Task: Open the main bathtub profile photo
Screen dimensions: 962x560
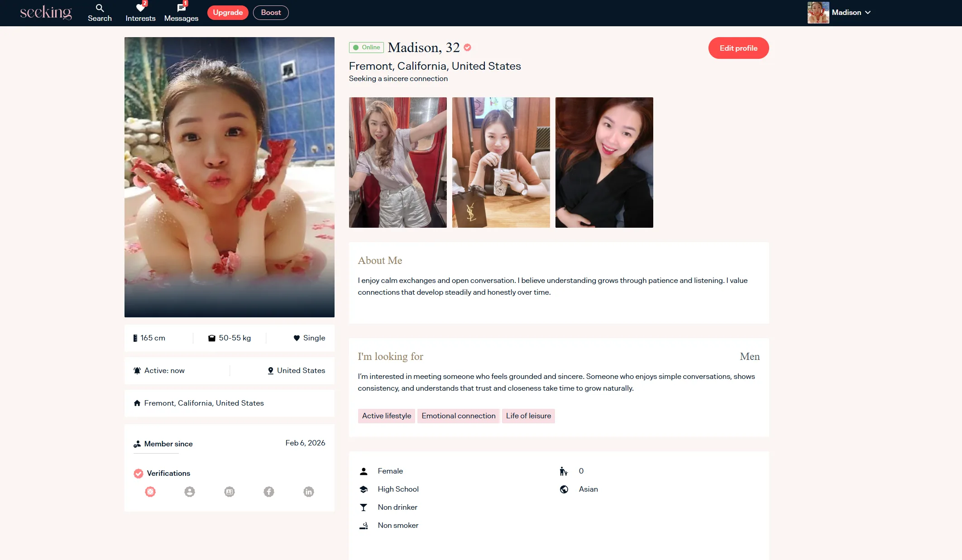Action: pyautogui.click(x=230, y=177)
